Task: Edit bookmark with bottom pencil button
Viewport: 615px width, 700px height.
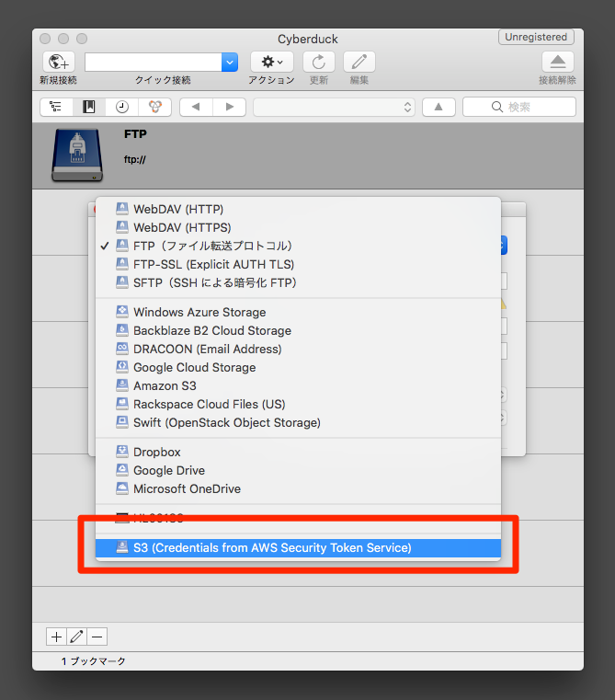Action: point(77,637)
